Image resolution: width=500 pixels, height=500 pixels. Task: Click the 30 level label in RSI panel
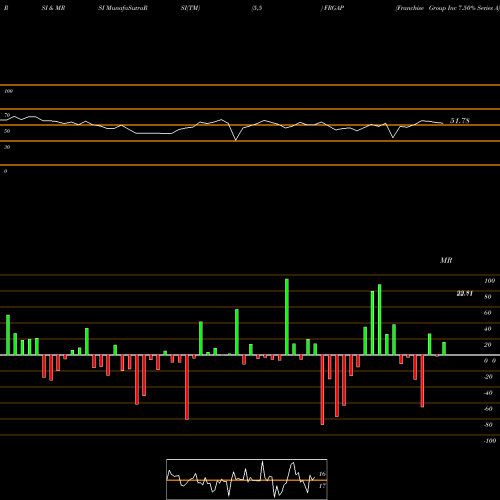point(7,147)
